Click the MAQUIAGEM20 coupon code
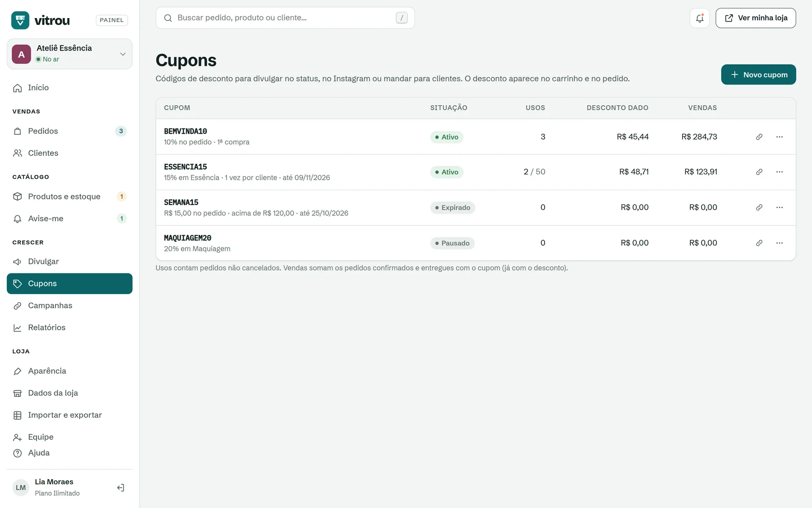This screenshot has height=508, width=812. pyautogui.click(x=188, y=238)
